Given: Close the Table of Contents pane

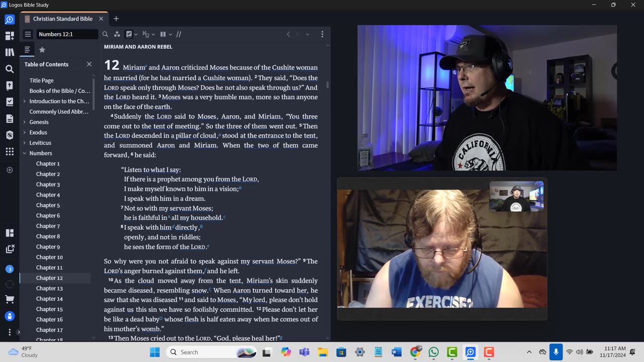Looking at the screenshot, I should (x=89, y=64).
